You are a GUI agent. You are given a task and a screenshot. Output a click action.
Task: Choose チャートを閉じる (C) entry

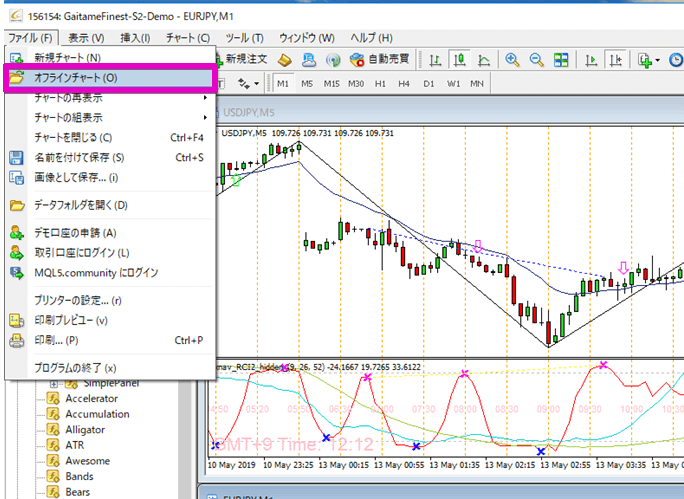click(x=110, y=137)
